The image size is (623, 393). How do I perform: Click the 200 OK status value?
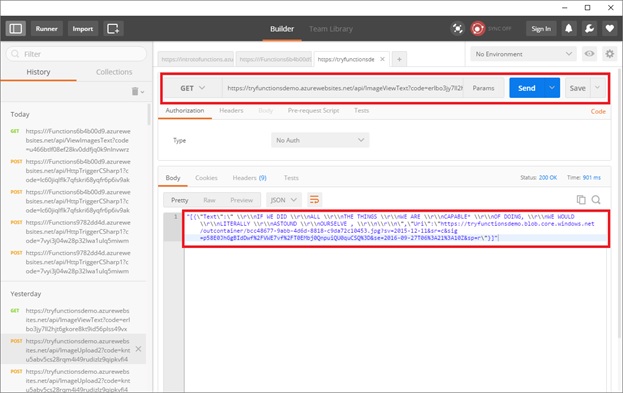pos(548,178)
